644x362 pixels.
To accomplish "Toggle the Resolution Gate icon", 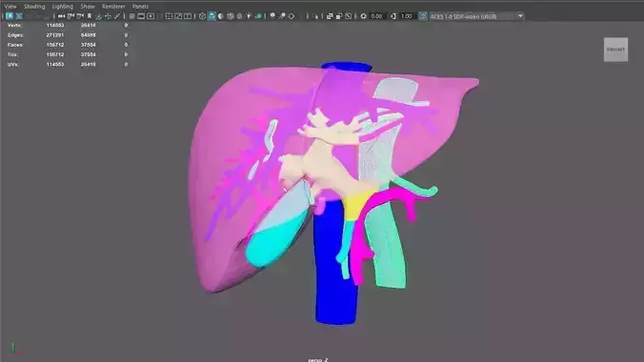I will coord(151,16).
